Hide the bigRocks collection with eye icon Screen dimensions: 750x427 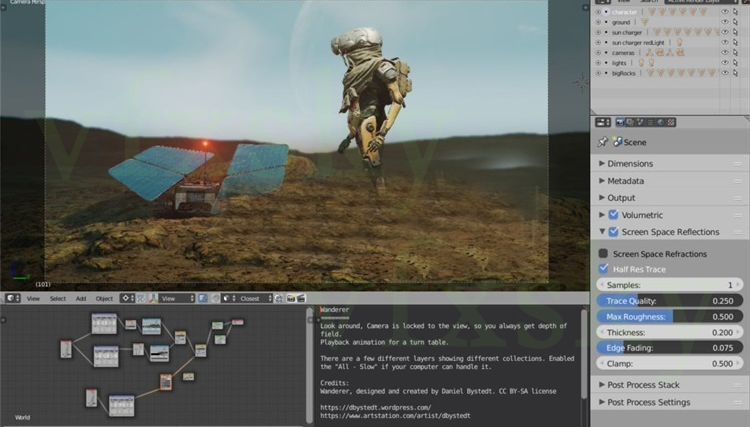click(725, 73)
